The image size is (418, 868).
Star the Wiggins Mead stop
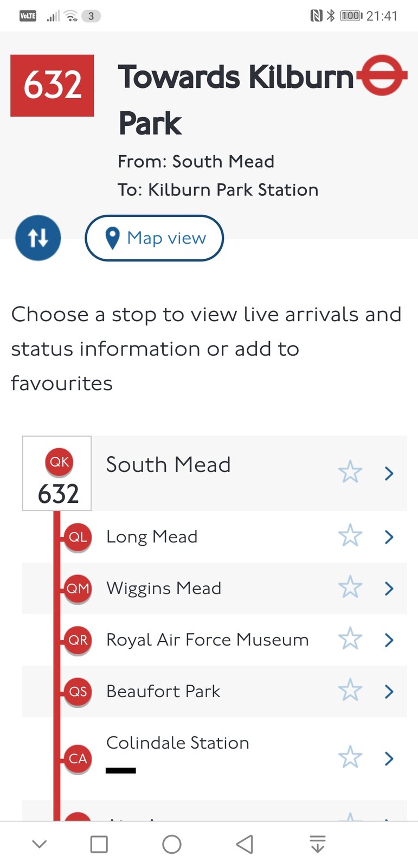tap(350, 588)
